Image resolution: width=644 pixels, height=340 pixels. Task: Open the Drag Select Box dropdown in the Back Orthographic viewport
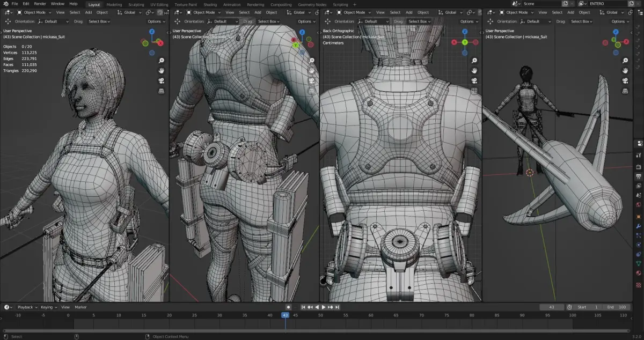point(419,21)
